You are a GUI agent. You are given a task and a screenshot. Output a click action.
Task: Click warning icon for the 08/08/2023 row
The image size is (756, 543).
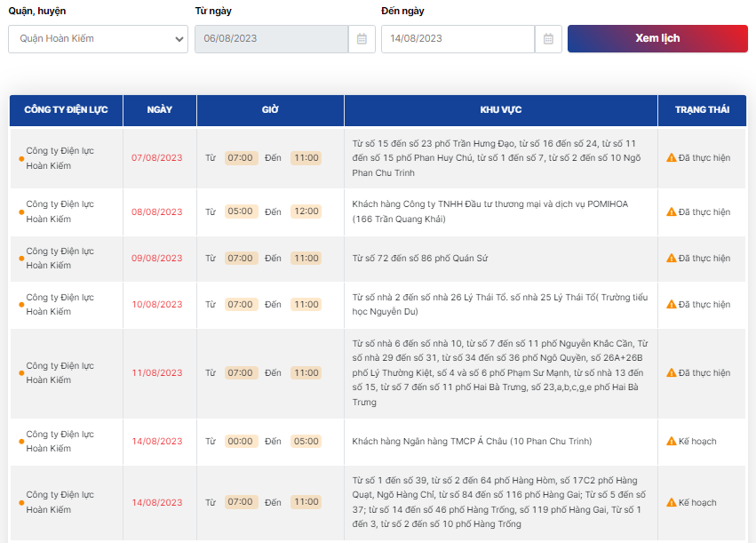coord(671,212)
